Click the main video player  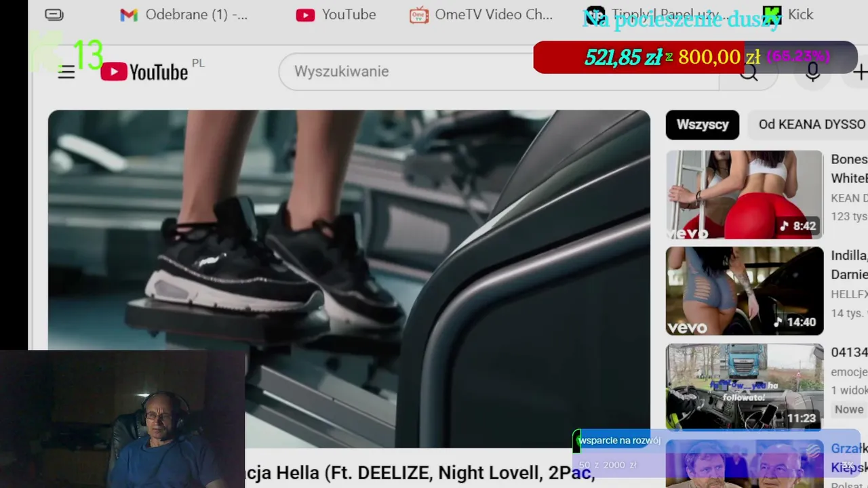point(349,279)
